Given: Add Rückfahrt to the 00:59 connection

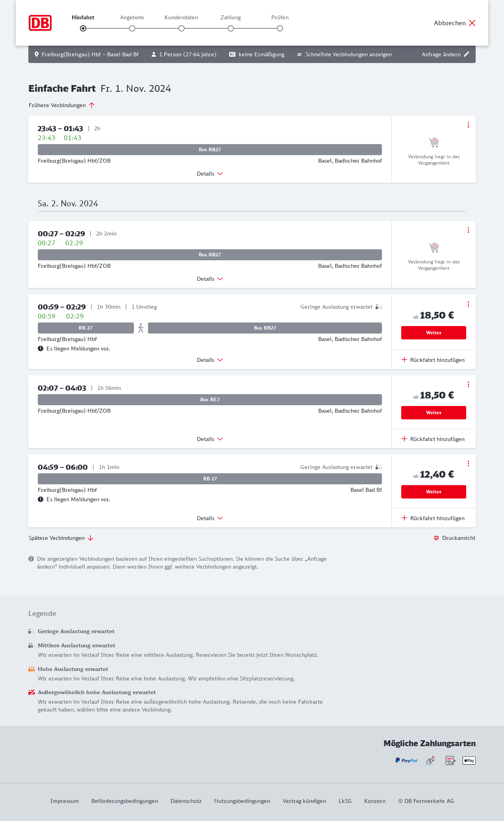Looking at the screenshot, I should [x=433, y=360].
